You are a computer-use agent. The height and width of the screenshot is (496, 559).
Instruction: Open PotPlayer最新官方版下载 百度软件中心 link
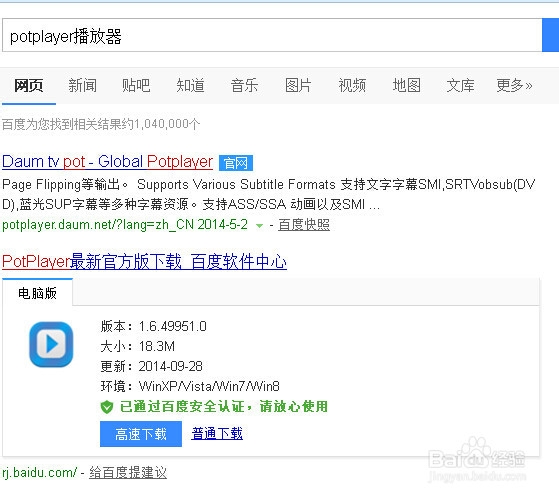pos(144,261)
